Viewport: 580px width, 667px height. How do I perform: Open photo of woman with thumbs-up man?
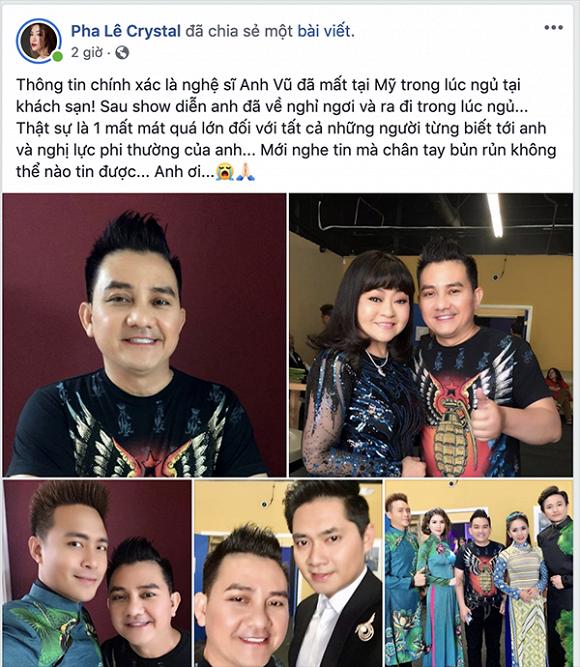431,335
